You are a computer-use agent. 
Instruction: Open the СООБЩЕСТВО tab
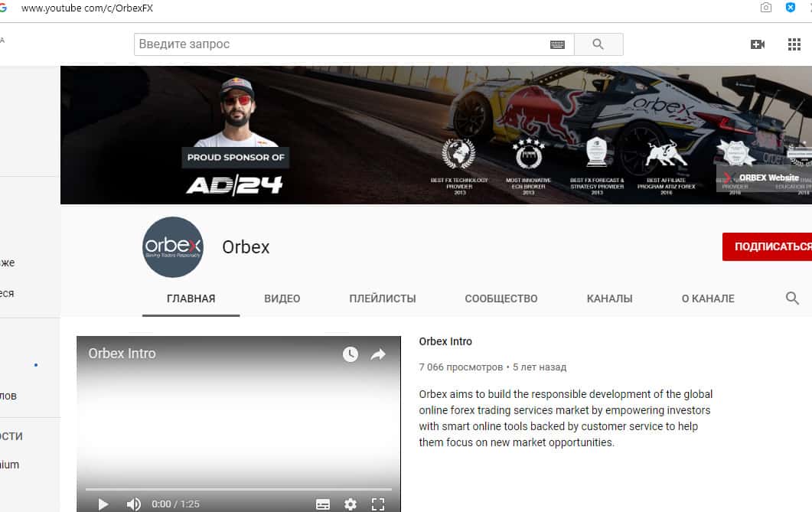(x=501, y=298)
